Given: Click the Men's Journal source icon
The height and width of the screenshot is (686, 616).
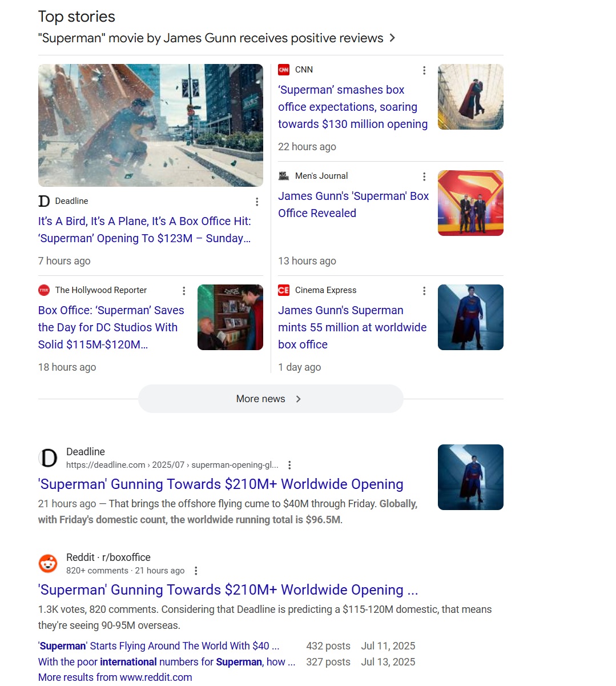Looking at the screenshot, I should (284, 176).
